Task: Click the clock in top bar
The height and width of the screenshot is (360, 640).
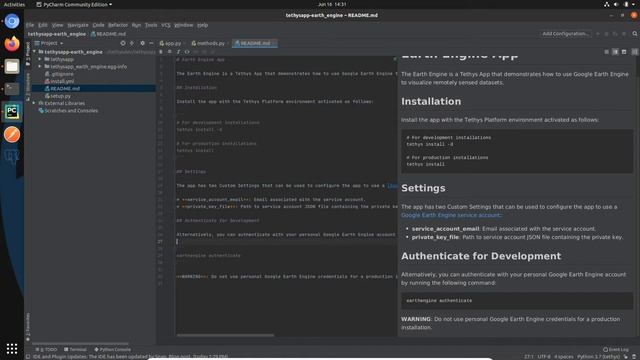Action: (332, 4)
